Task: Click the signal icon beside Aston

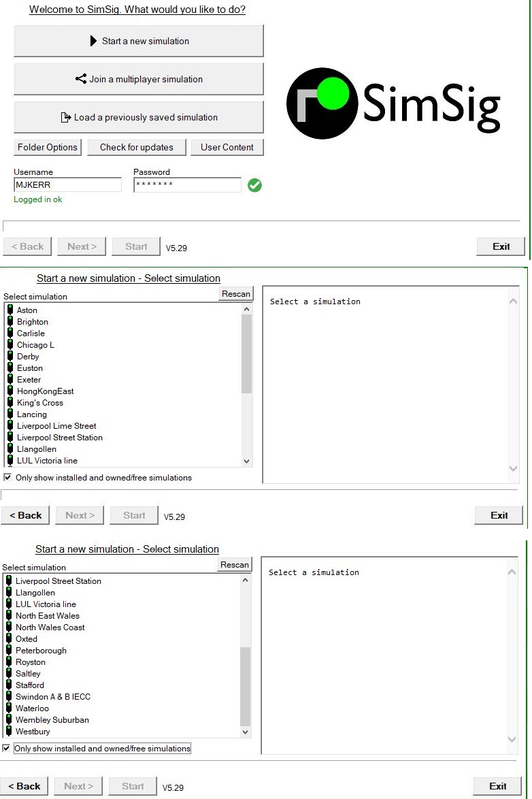Action: tap(10, 310)
